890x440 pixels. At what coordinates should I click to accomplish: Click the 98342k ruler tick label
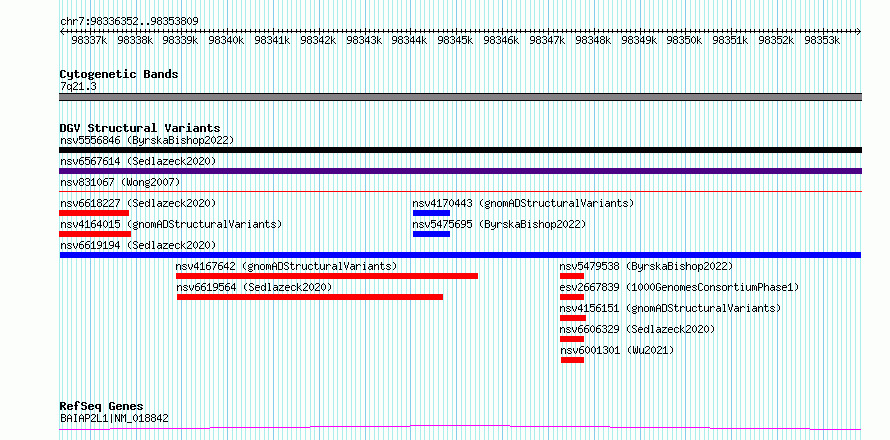click(x=318, y=40)
